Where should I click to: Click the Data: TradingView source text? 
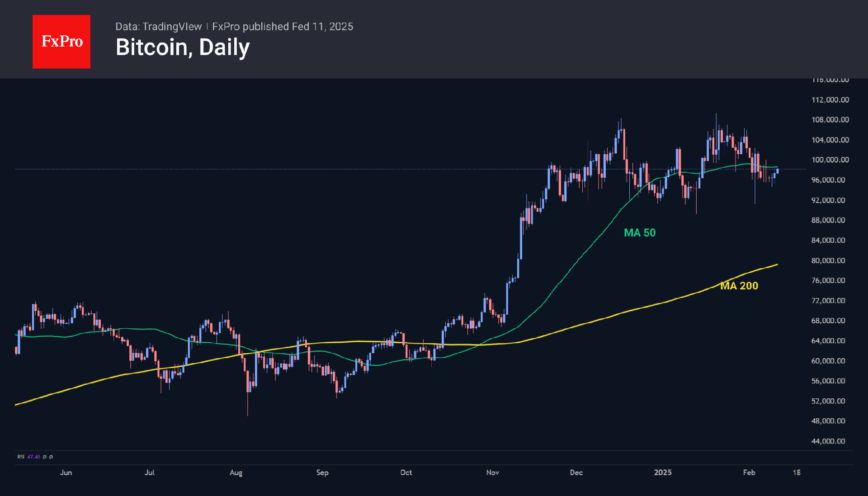[x=159, y=27]
